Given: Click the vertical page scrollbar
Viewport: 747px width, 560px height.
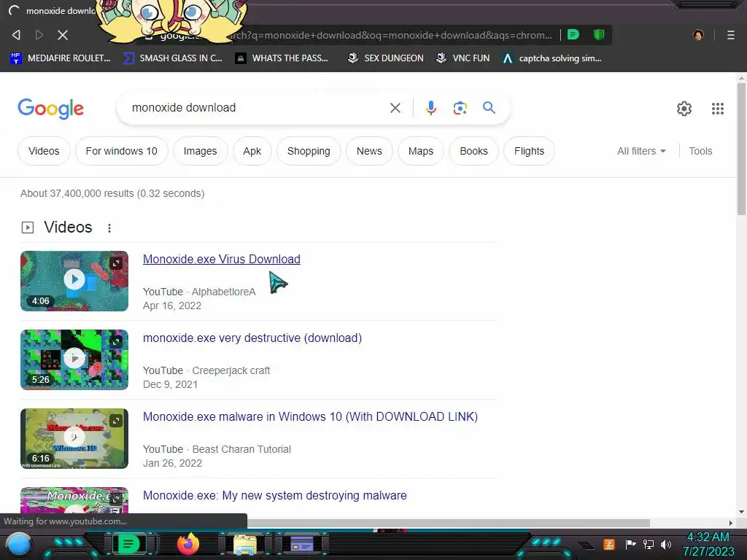Looking at the screenshot, I should tap(741, 149).
